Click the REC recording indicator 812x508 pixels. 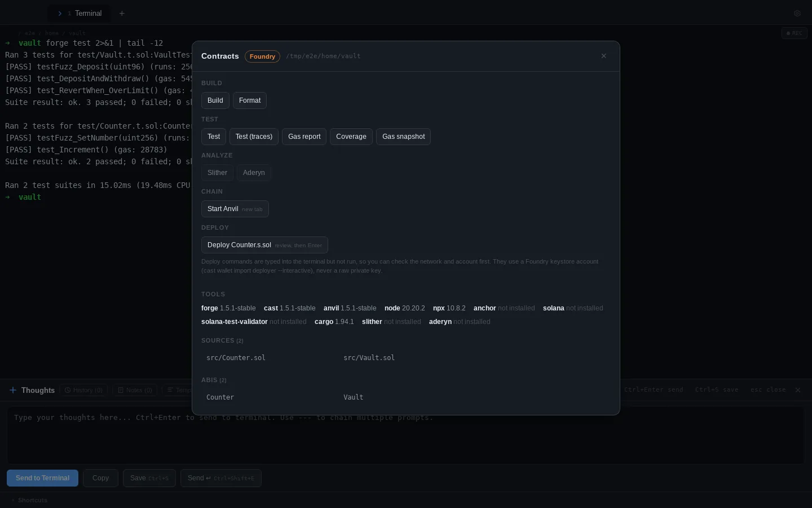(794, 33)
